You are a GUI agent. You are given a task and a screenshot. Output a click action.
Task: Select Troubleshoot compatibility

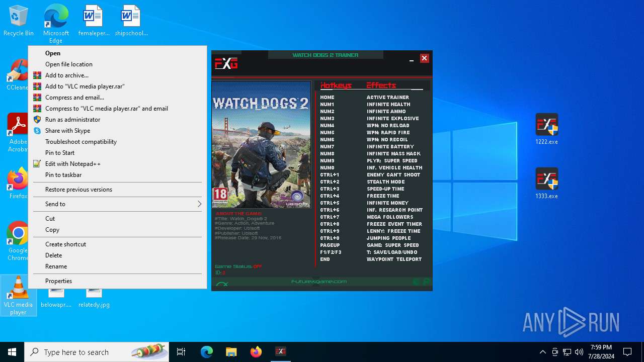coord(117,142)
